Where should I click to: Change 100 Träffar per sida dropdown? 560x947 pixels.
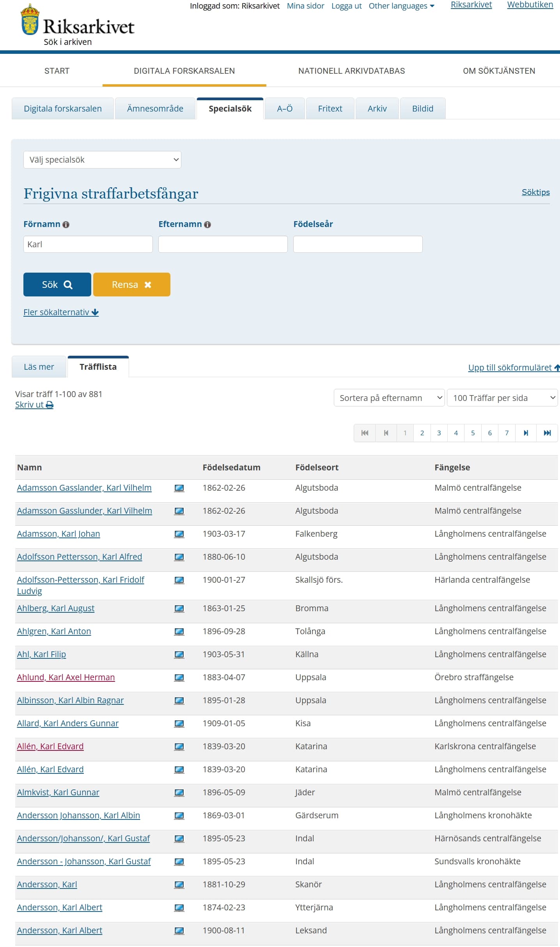502,398
